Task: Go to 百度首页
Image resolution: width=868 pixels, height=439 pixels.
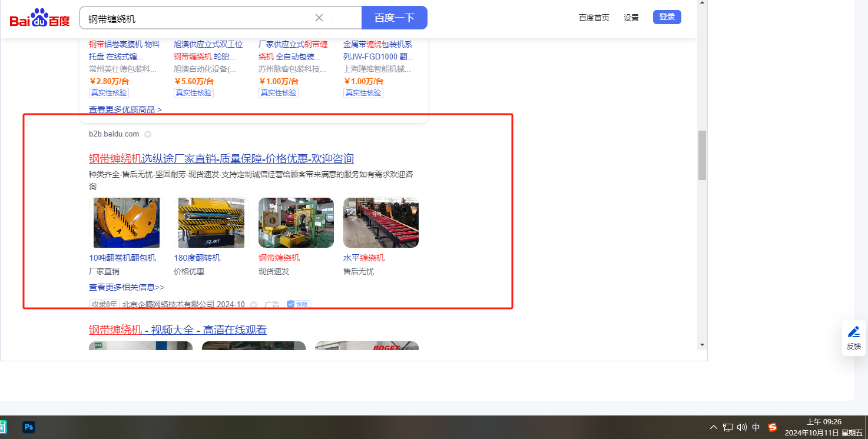Action: [594, 18]
